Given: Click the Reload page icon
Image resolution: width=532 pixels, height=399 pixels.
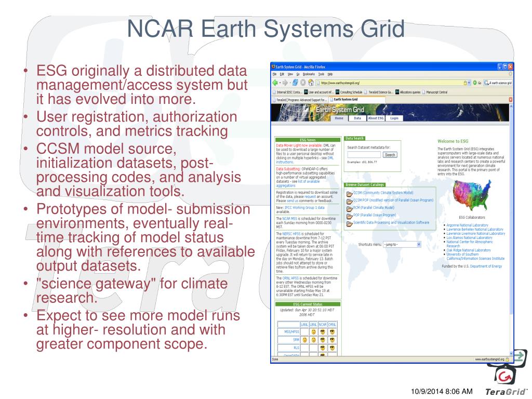Looking at the screenshot, I should [x=295, y=83].
